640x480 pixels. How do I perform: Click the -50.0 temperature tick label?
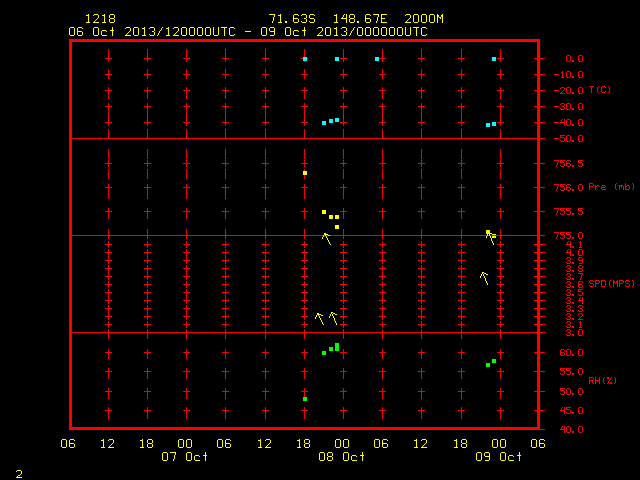point(569,139)
